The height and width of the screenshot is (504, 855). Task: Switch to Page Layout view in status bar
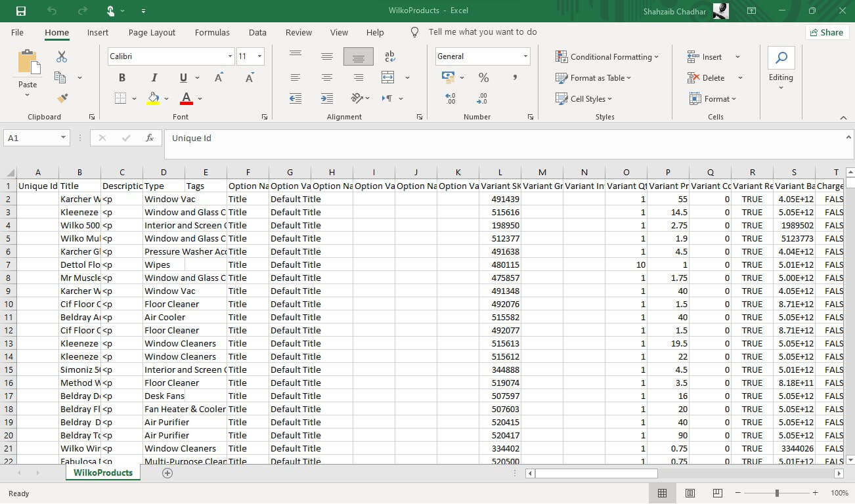690,493
